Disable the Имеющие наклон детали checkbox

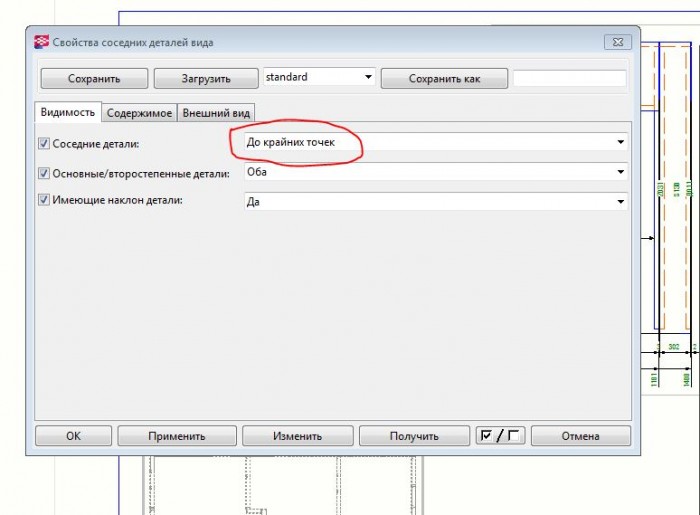[44, 199]
